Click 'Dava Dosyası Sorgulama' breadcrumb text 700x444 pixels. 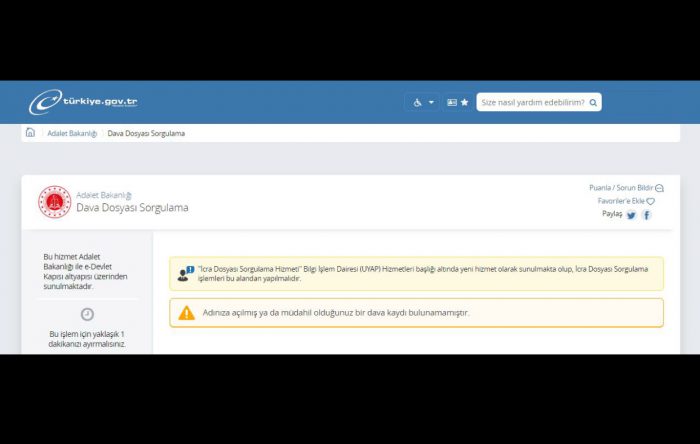pos(146,133)
